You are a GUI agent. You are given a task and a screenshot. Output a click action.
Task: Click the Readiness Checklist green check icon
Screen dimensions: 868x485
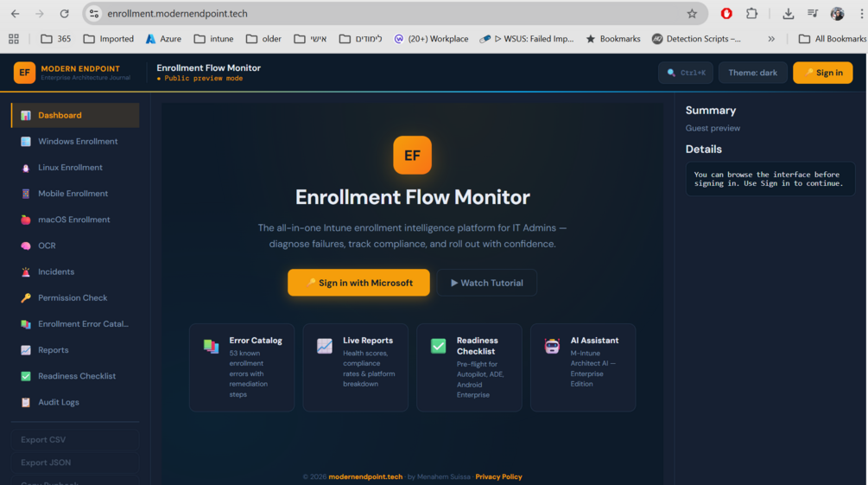coord(25,376)
